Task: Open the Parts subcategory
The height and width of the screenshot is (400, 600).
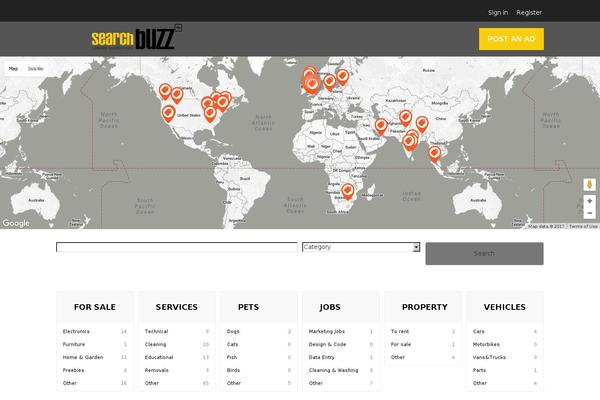Action: pyautogui.click(x=479, y=370)
